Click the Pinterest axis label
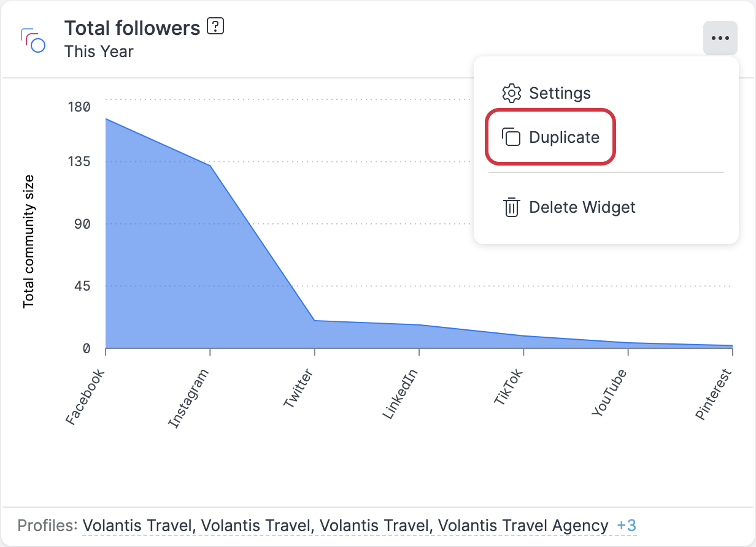Screen dimensions: 756x547 [x=714, y=394]
